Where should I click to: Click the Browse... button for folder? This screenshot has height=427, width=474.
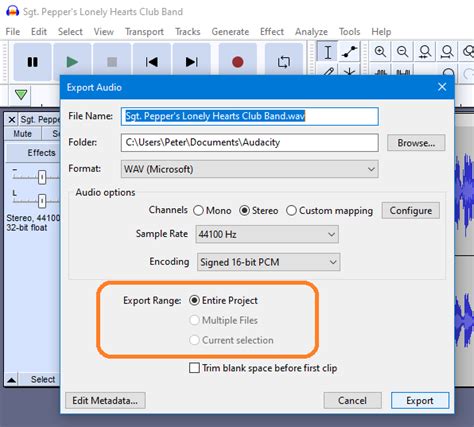(x=416, y=143)
